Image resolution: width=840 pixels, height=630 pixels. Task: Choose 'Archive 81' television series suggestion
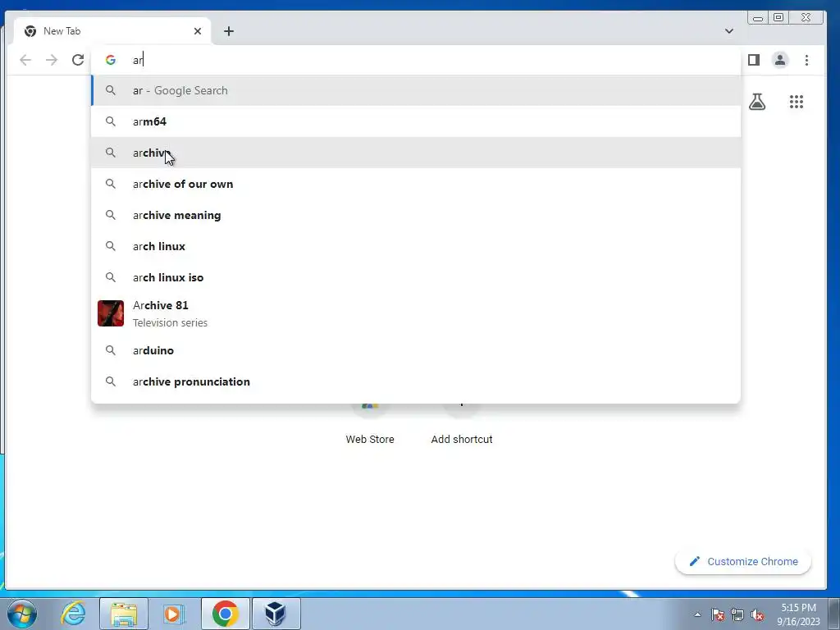[416, 313]
